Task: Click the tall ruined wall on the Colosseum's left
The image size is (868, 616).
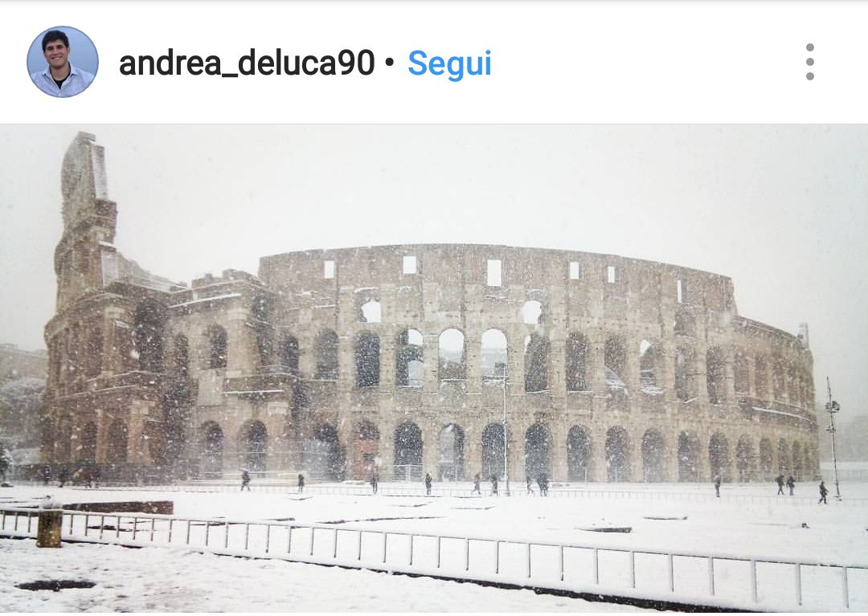Action: click(x=84, y=221)
